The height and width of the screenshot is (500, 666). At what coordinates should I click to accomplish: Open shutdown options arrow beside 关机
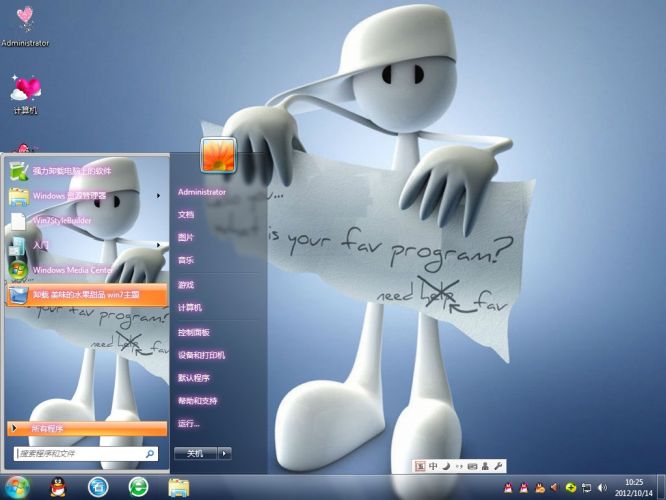coord(225,453)
